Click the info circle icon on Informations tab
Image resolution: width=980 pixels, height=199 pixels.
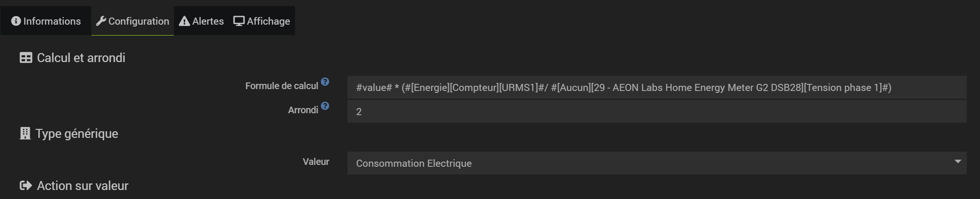[x=16, y=21]
